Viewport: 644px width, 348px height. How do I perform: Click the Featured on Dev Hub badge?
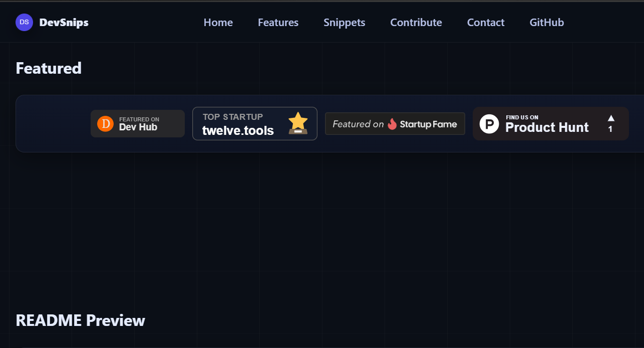click(x=138, y=123)
